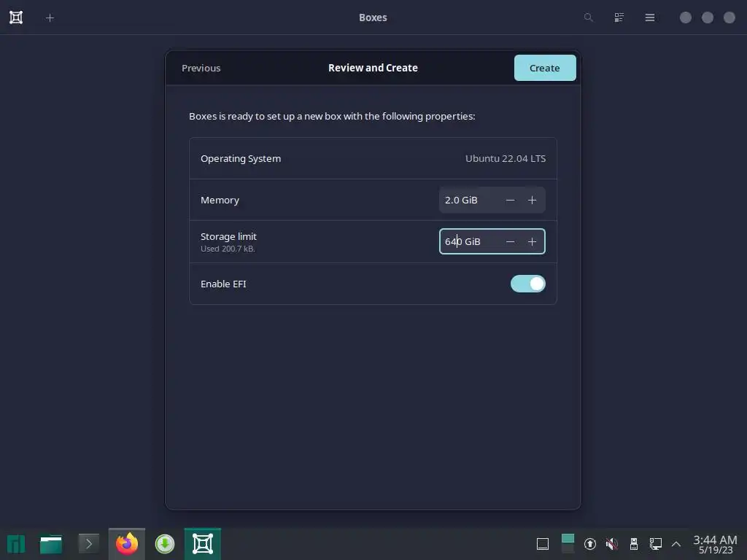The width and height of the screenshot is (747, 560).
Task: Click the Operating System label
Action: point(241,158)
